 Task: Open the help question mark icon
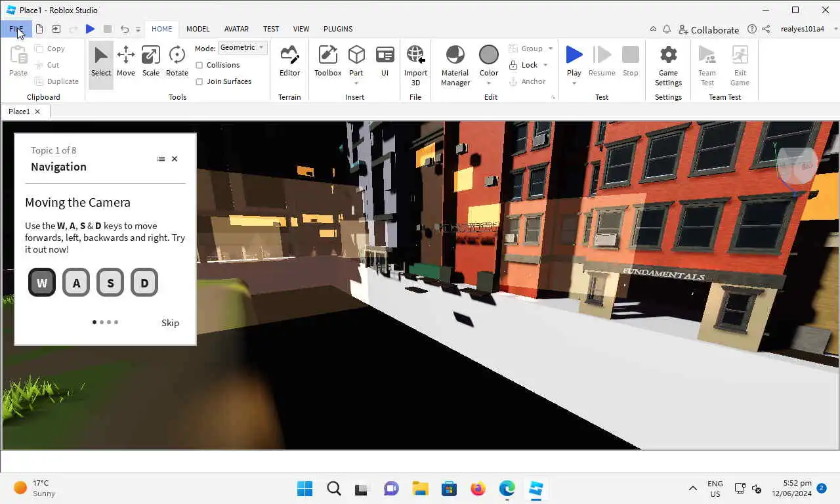coord(752,30)
